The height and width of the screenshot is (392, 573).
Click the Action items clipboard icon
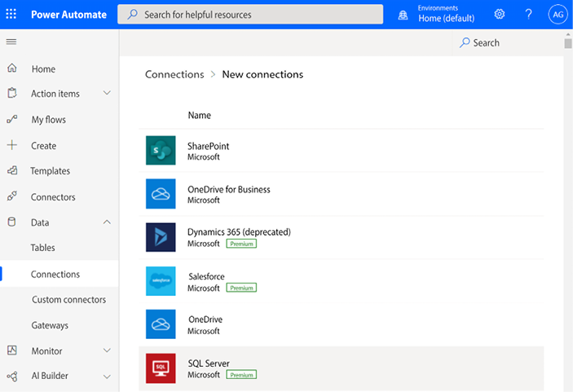point(12,93)
